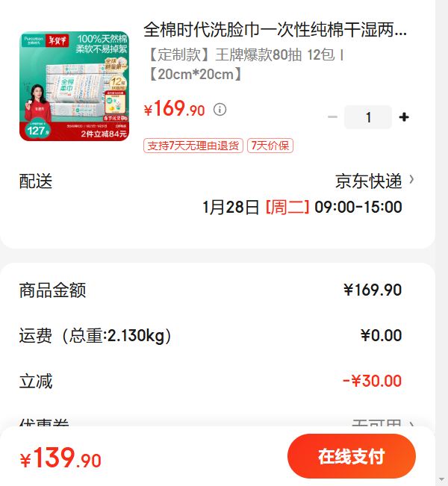Image resolution: width=448 pixels, height=486 pixels.
Task: Click the price info circle icon
Action: (x=220, y=110)
